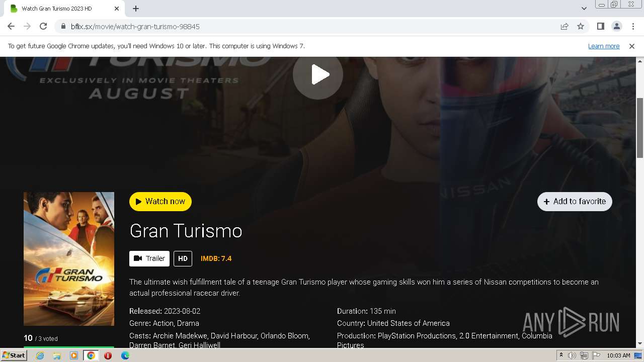Go forward in Chrome

(x=27, y=26)
